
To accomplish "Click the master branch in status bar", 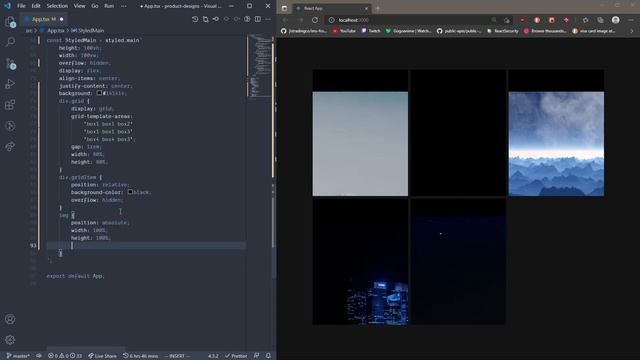I will coord(18,356).
